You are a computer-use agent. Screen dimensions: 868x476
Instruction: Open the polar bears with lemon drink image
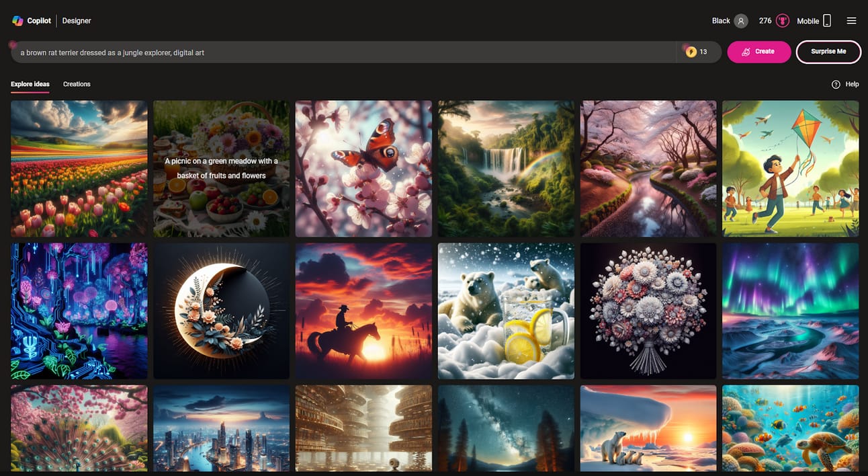click(506, 311)
